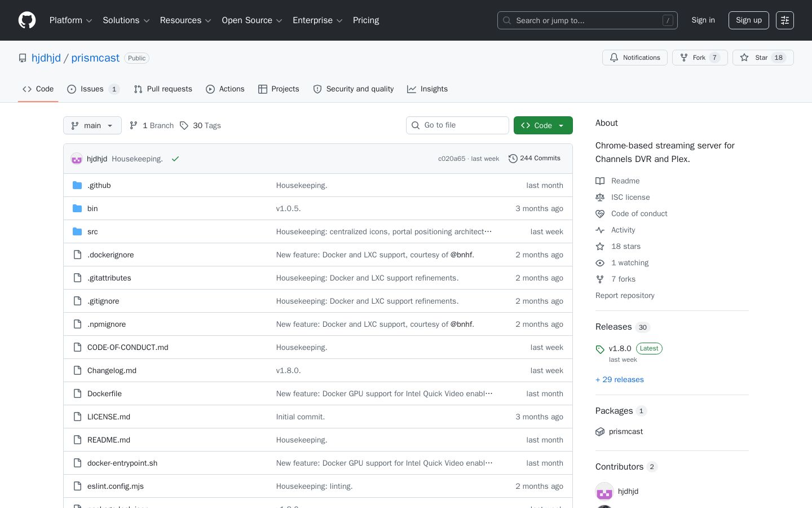Expand the Open Source menu
The height and width of the screenshot is (508, 812).
tap(251, 20)
